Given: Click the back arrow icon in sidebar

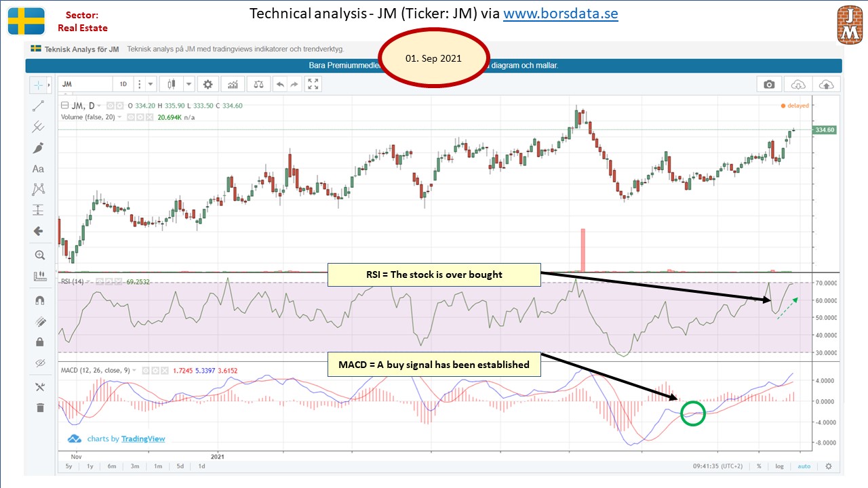Looking at the screenshot, I should (x=39, y=231).
